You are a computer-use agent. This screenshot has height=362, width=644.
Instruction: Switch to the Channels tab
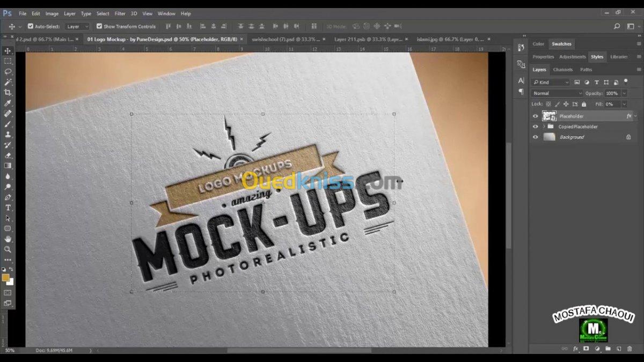pos(562,70)
